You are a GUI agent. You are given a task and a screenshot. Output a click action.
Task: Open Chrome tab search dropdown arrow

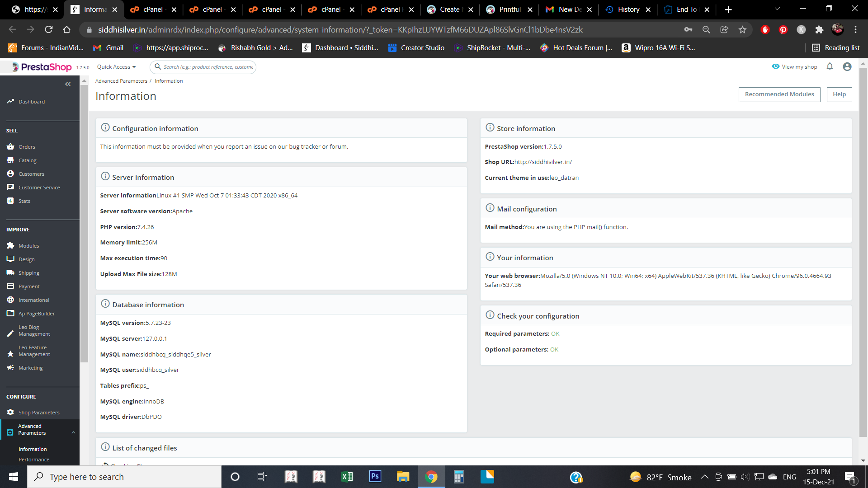(x=777, y=9)
